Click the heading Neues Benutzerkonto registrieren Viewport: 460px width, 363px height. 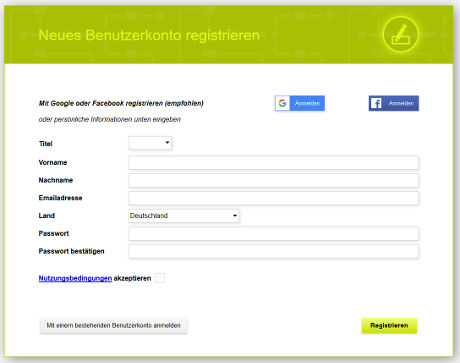149,35
